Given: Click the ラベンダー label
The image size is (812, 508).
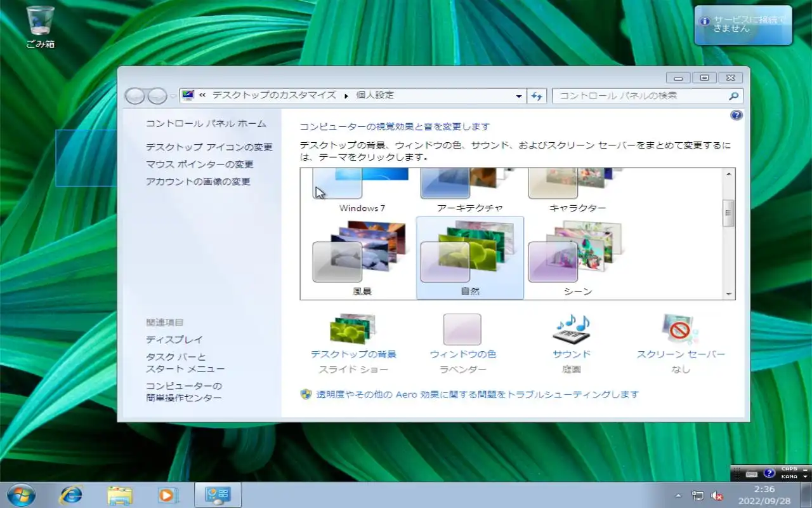Looking at the screenshot, I should [462, 370].
